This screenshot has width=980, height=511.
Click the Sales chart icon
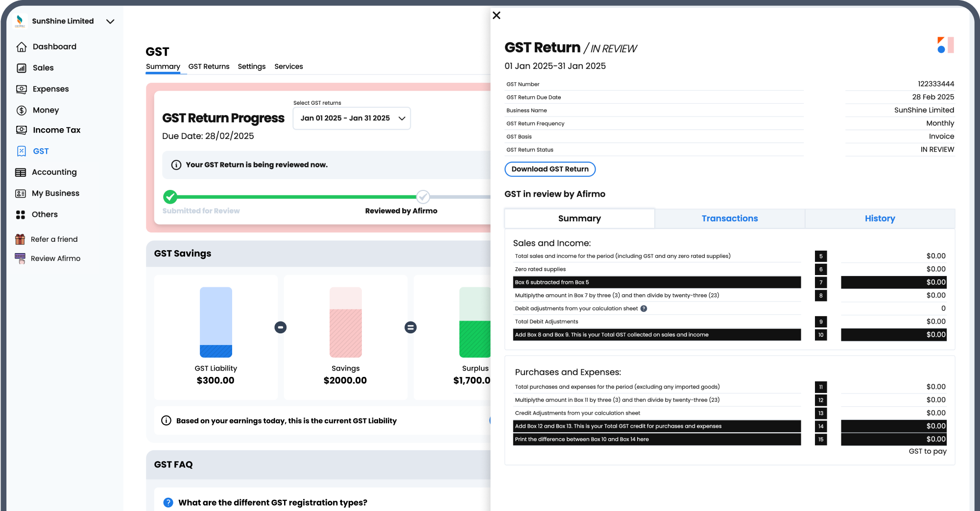21,68
